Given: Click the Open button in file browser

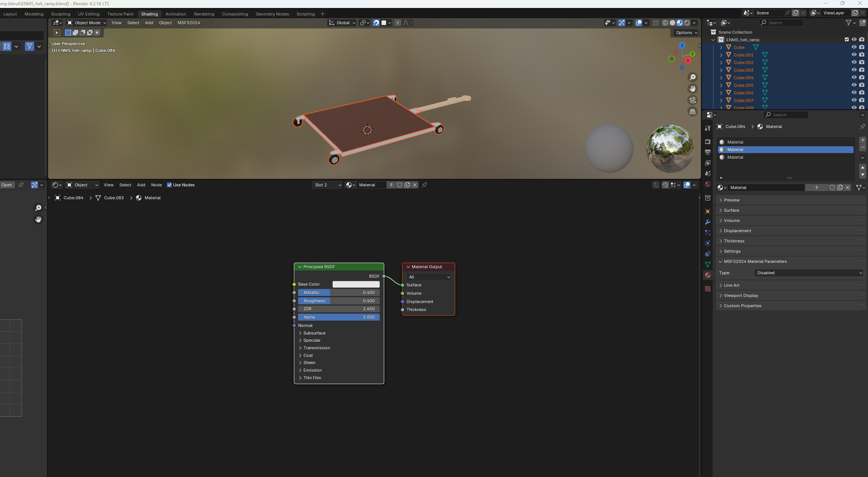Looking at the screenshot, I should tap(7, 185).
